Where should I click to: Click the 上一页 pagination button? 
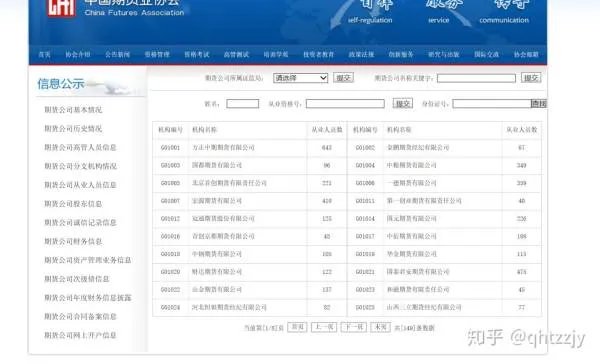pyautogui.click(x=324, y=327)
